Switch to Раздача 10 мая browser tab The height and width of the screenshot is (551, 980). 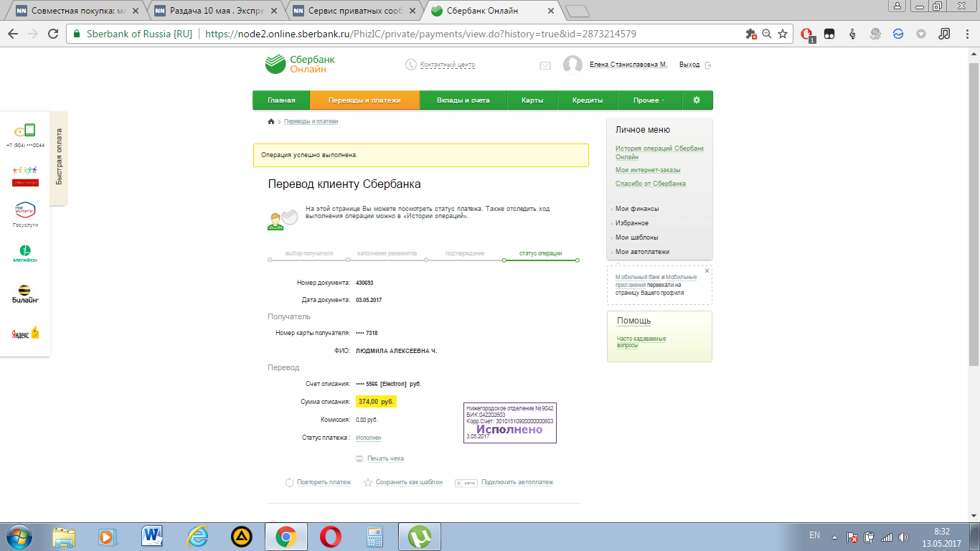click(215, 11)
